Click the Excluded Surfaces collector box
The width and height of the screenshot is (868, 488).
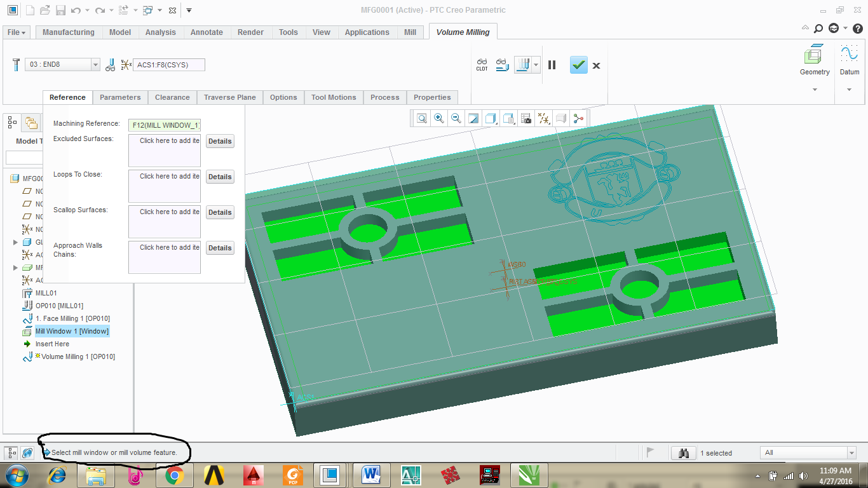pos(165,151)
